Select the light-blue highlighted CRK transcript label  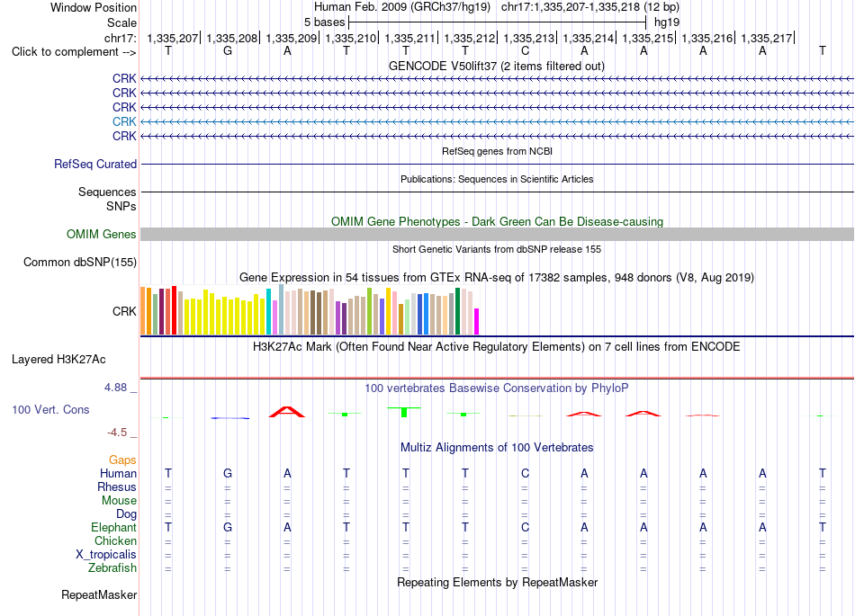pyautogui.click(x=124, y=121)
